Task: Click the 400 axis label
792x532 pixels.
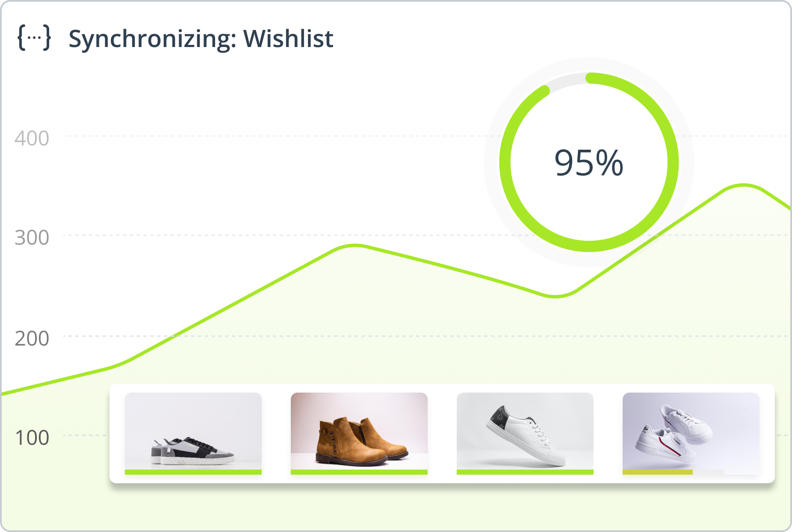Action: [x=32, y=139]
